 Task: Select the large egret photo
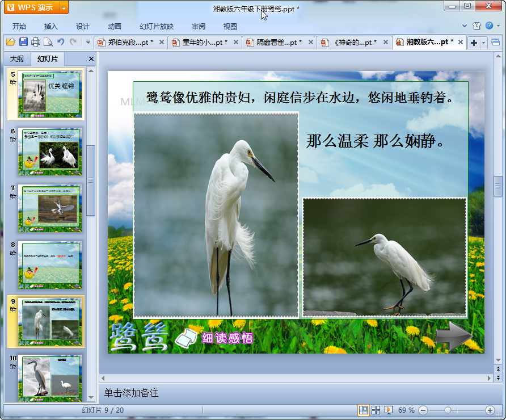pyautogui.click(x=216, y=215)
